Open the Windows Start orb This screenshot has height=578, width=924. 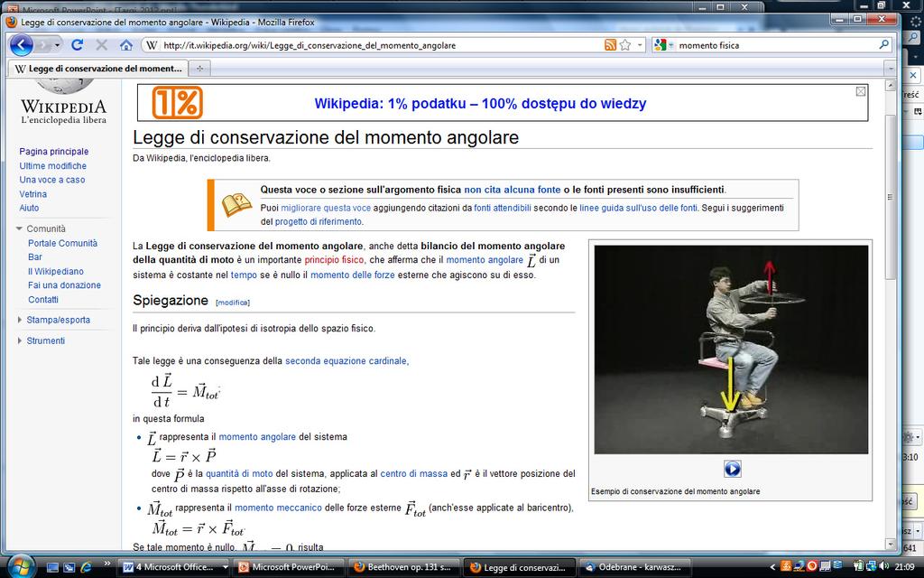point(22,567)
